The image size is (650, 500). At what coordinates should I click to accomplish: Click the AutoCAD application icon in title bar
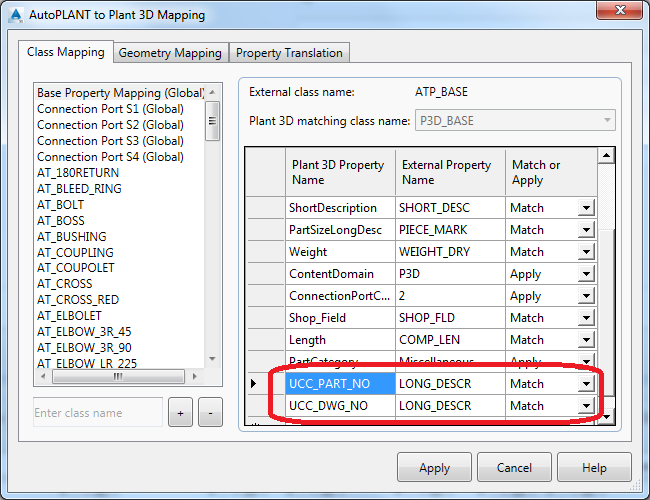(x=16, y=15)
